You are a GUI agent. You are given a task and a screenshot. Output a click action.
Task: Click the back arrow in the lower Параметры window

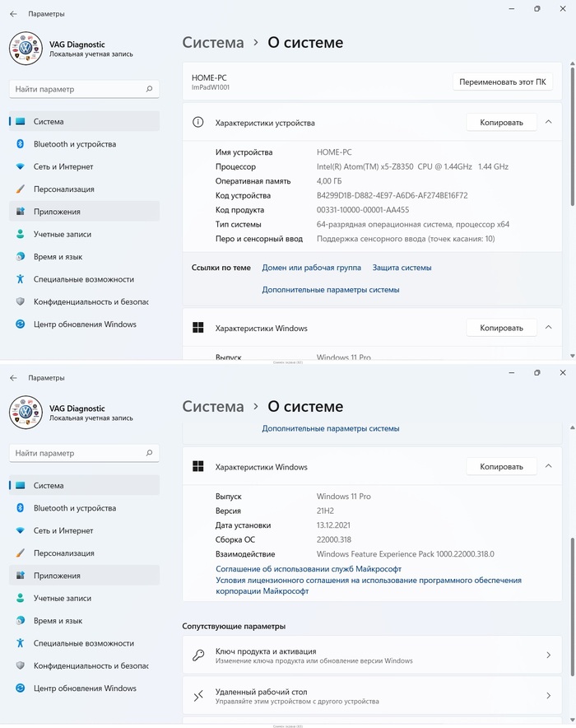(x=13, y=378)
